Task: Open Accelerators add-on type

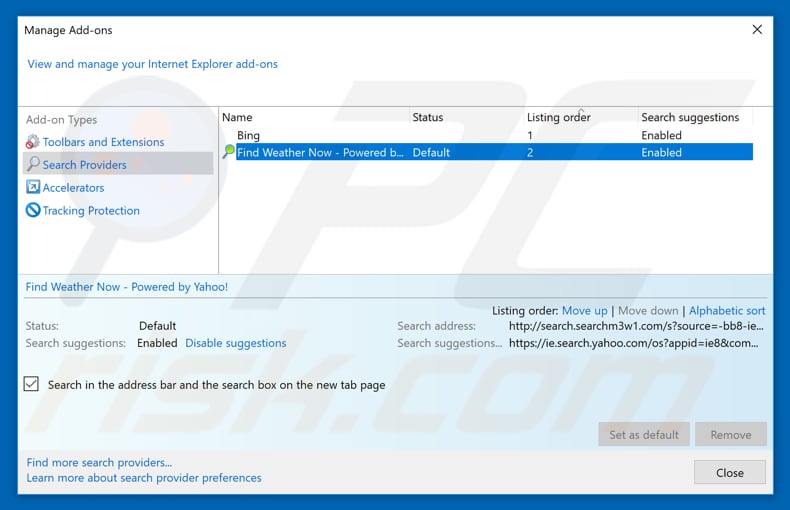Action: (x=73, y=187)
